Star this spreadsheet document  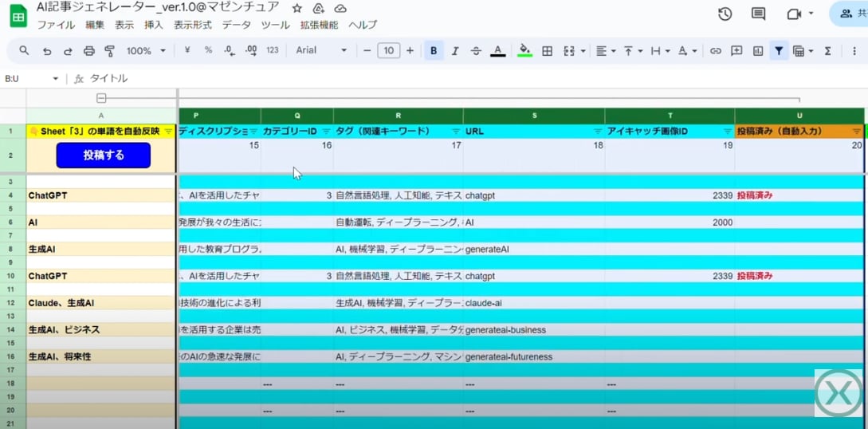pos(297,8)
